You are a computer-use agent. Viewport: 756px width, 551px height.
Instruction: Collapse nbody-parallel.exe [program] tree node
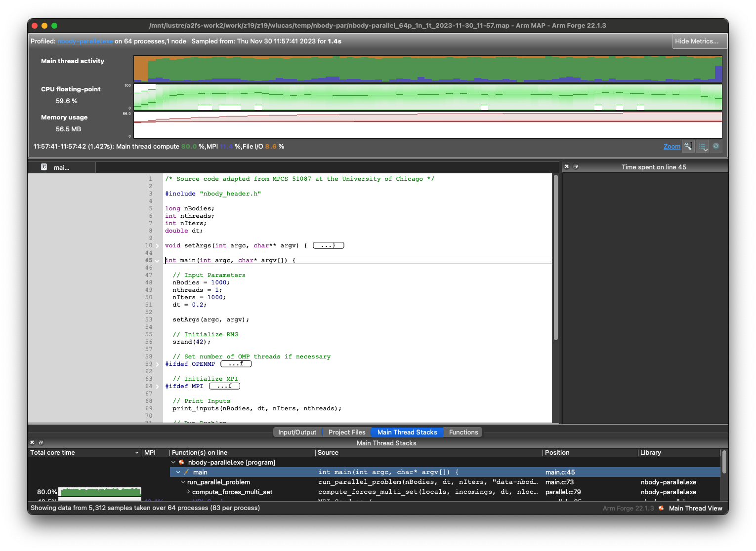pos(173,463)
